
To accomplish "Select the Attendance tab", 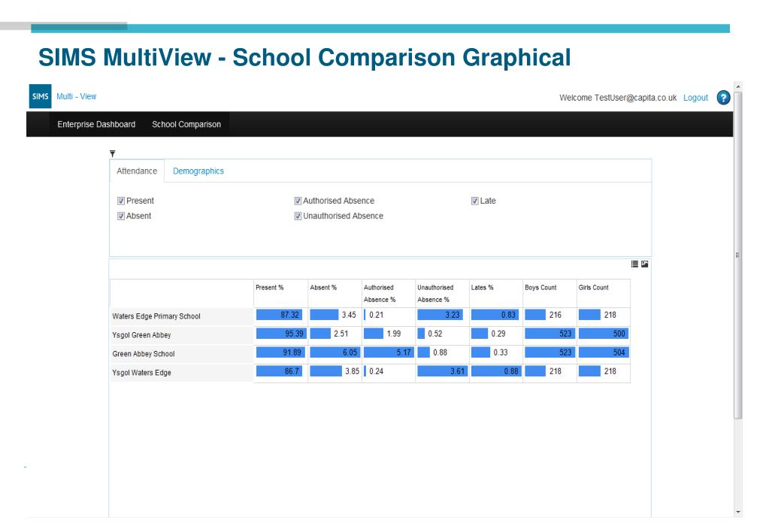I will pos(137,171).
